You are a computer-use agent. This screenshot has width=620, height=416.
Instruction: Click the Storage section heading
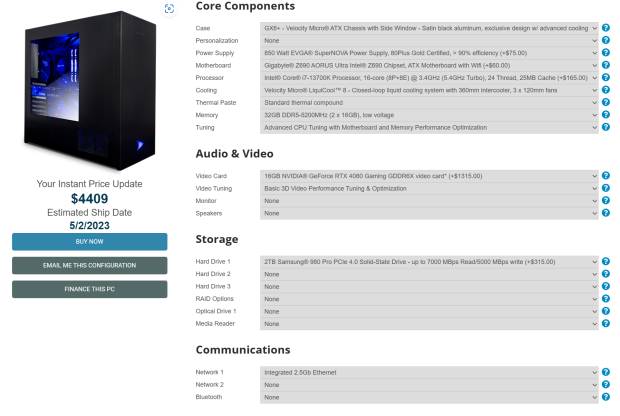point(217,239)
